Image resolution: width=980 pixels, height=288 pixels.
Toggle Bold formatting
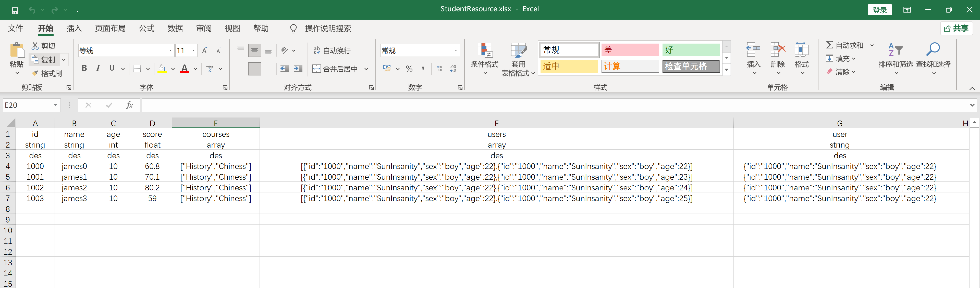[84, 68]
